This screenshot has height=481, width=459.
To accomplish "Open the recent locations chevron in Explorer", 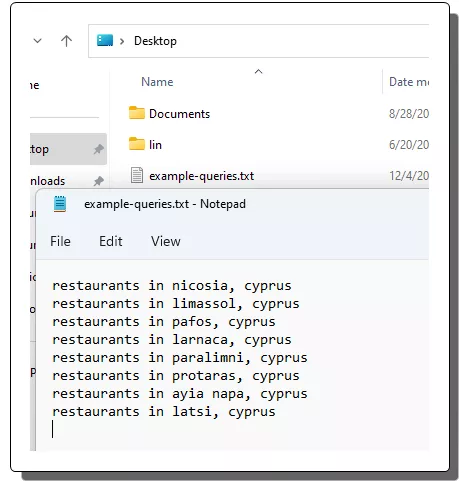I will [38, 41].
